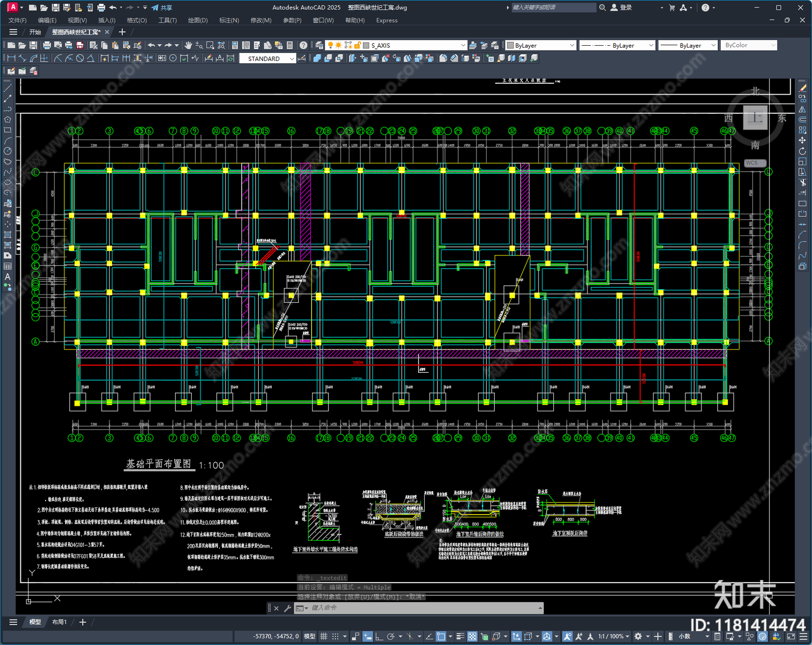Click the cut icon in standard toolbar

tap(94, 45)
